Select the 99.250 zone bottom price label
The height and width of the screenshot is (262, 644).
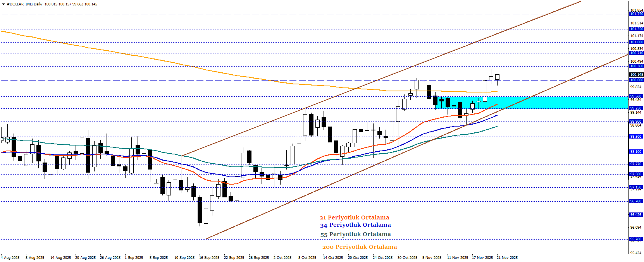(x=636, y=108)
